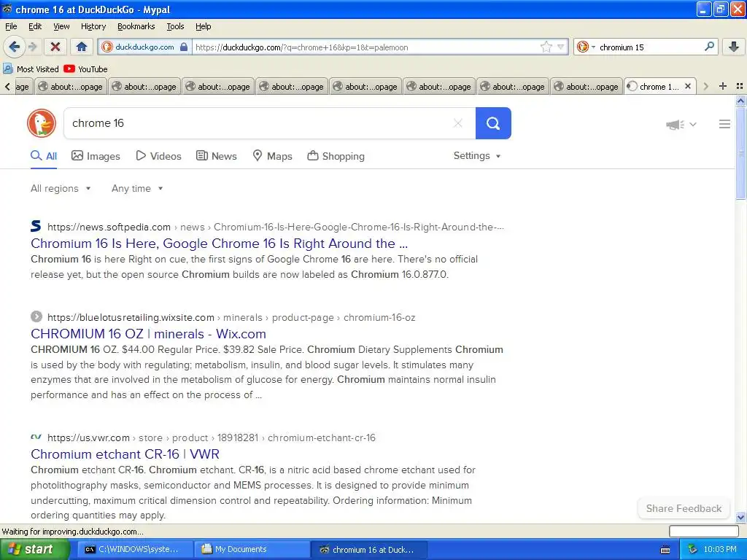Screen dimensions: 747x560
Task: Open the YouTube bookmark
Action: [86, 69]
